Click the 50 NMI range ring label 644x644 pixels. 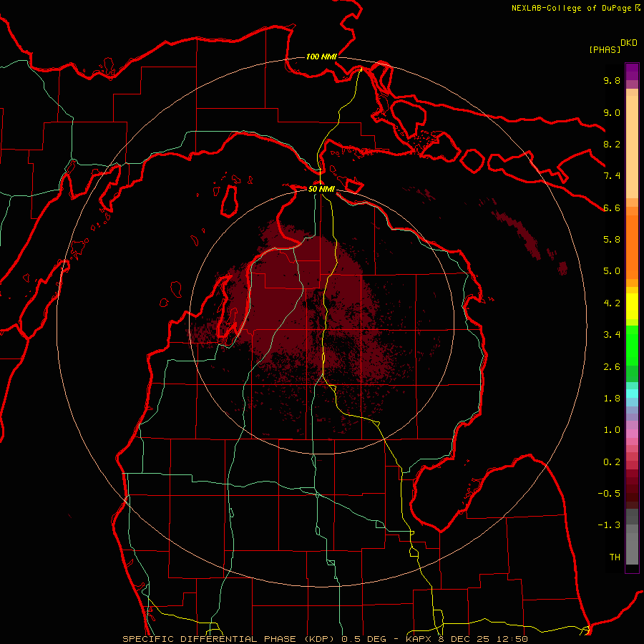pyautogui.click(x=321, y=190)
